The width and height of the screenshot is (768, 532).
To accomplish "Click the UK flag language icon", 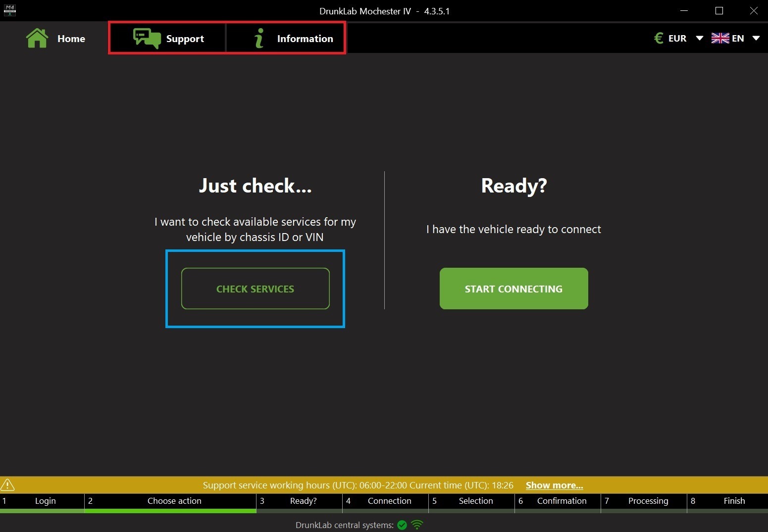I will (720, 38).
